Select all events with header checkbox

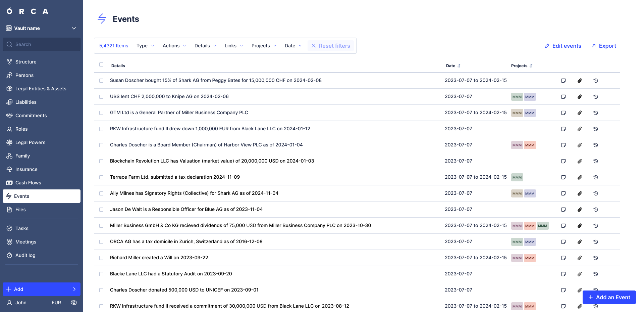click(101, 65)
